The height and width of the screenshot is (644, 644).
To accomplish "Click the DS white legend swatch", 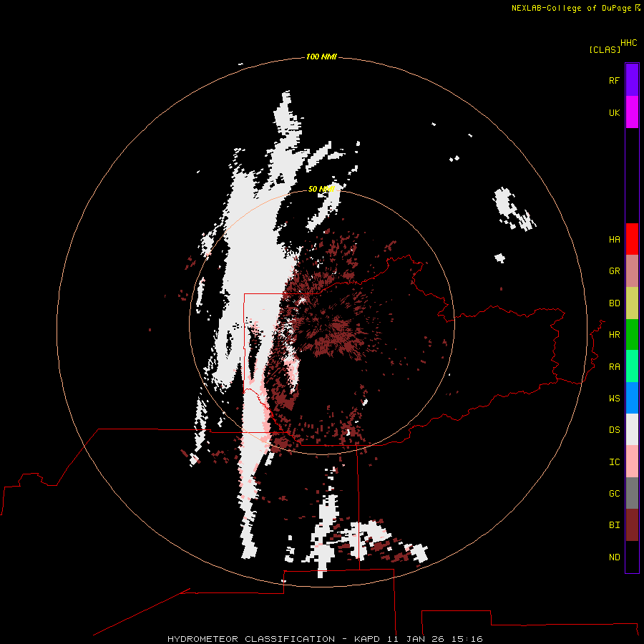I will [632, 429].
